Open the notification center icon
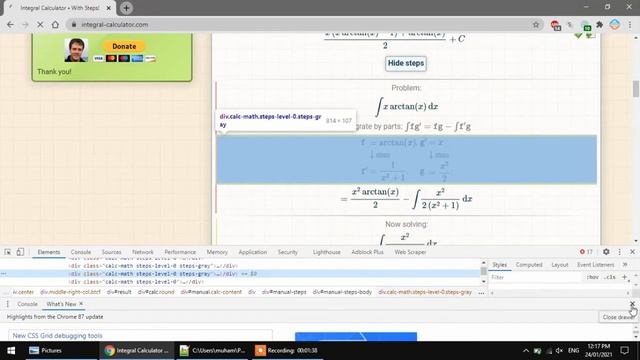640x360 pixels. tap(624, 351)
